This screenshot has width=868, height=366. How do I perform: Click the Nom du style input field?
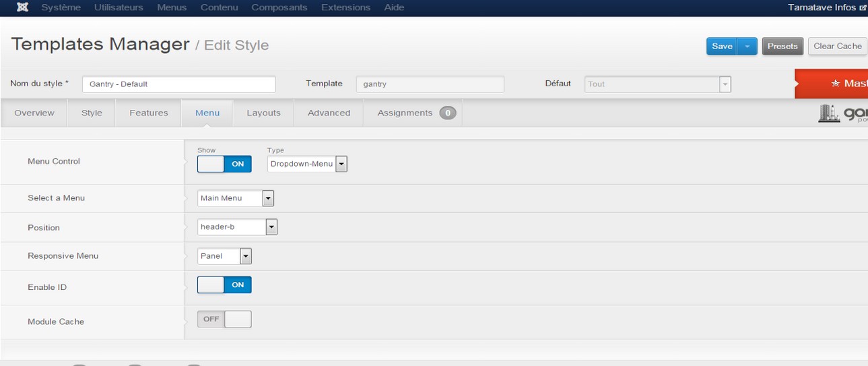pyautogui.click(x=178, y=84)
